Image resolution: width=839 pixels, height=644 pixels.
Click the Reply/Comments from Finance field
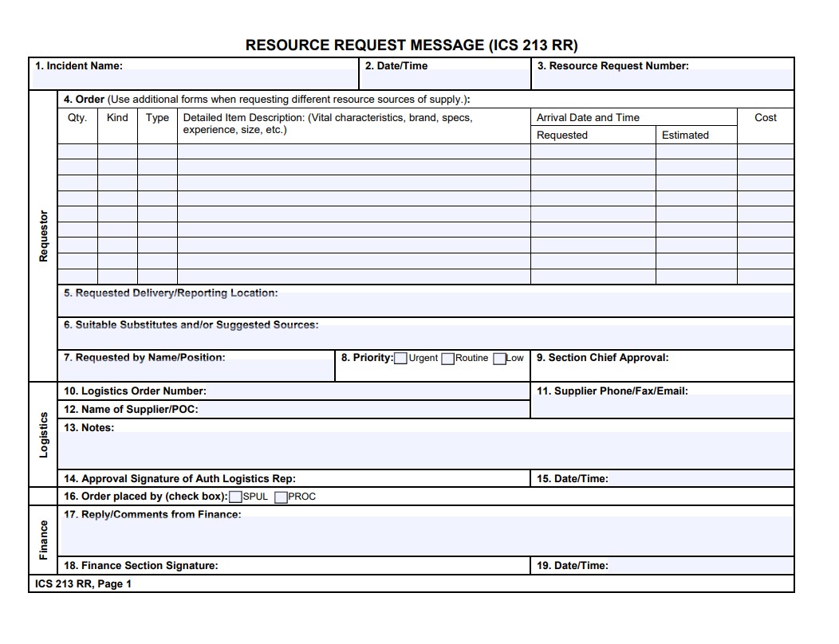427,536
